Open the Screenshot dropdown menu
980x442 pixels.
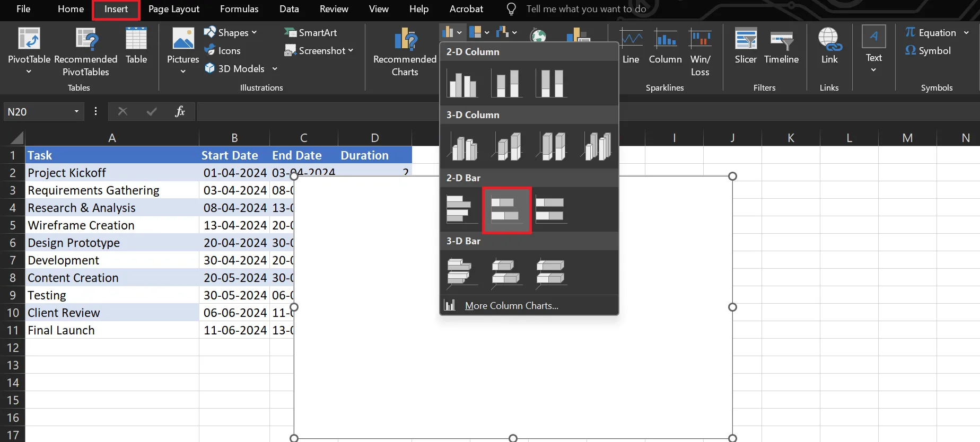[x=319, y=50]
